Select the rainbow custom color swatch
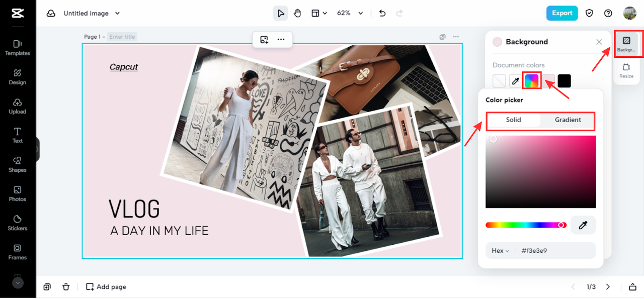Image resolution: width=644 pixels, height=299 pixels. (x=532, y=81)
